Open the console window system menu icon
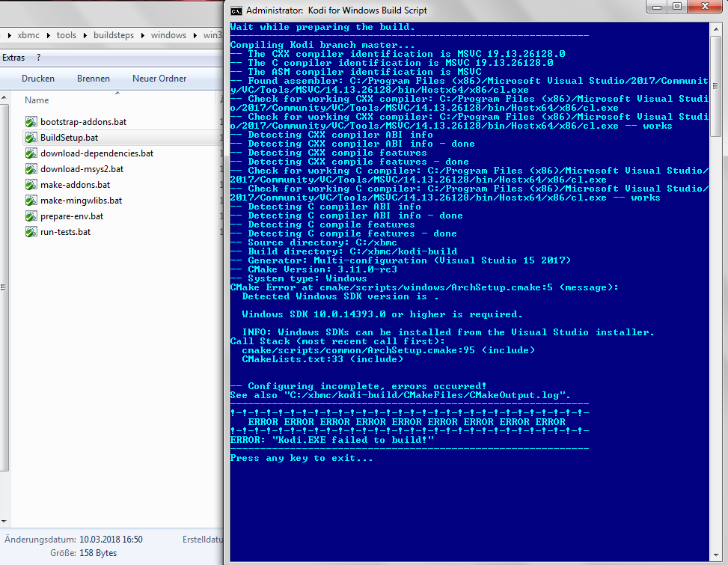 tap(236, 10)
